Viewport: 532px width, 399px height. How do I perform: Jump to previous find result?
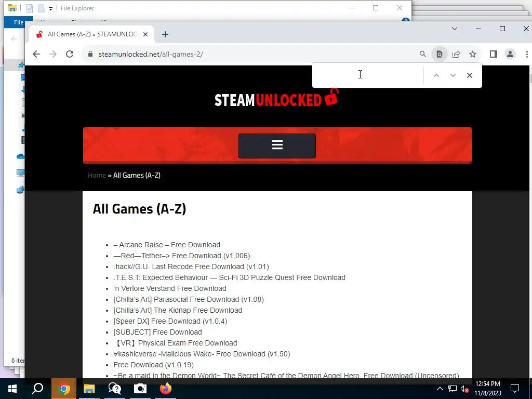point(436,75)
